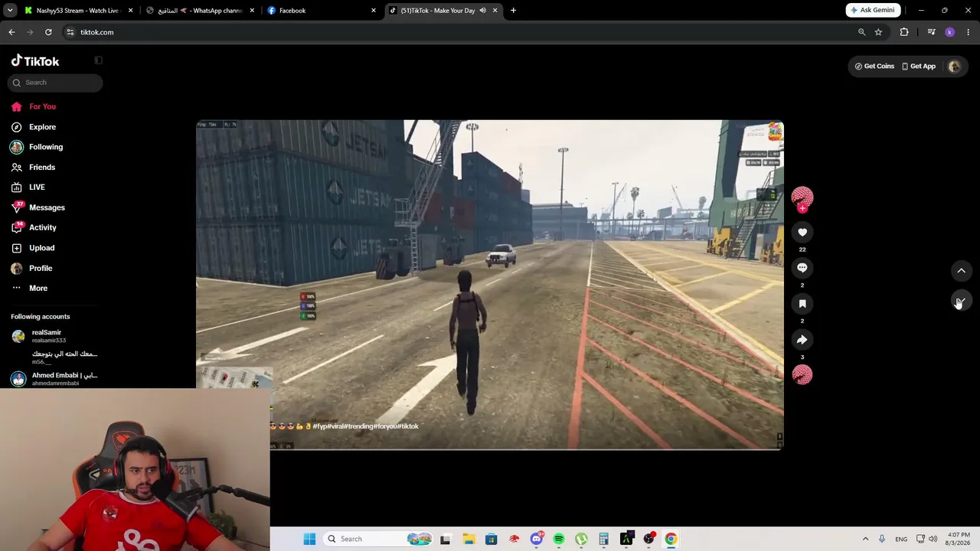
Task: Open the Windows Start menu
Action: pyautogui.click(x=309, y=539)
